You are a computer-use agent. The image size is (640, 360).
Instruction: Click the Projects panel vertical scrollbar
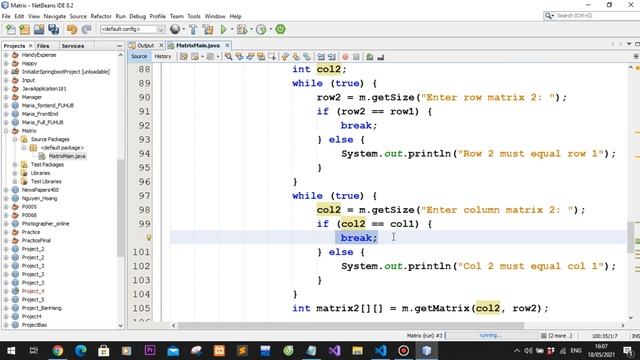coord(120,208)
